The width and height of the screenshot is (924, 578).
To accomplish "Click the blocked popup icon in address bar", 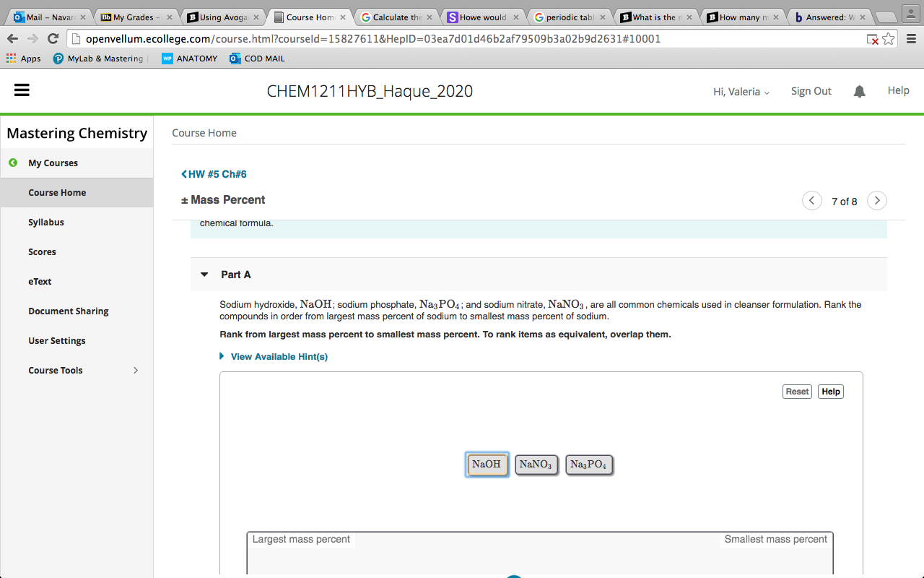I will (873, 39).
